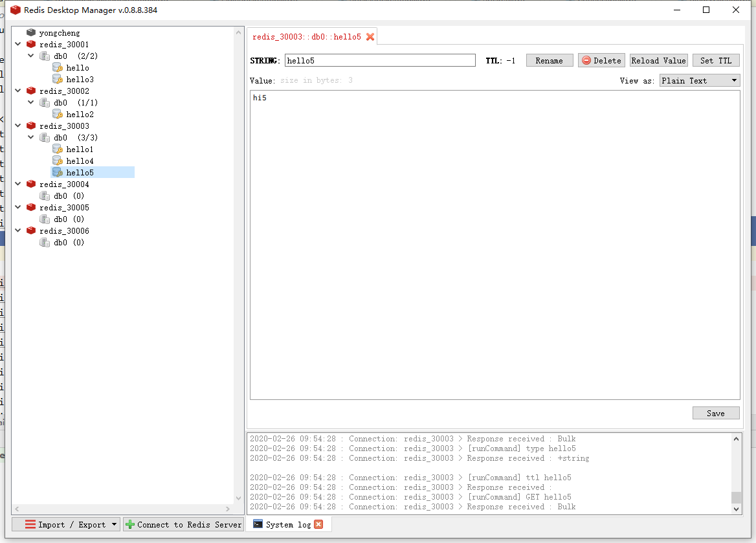The width and height of the screenshot is (756, 543).
Task: Collapse the redis_30003 connection node
Action: [x=18, y=126]
